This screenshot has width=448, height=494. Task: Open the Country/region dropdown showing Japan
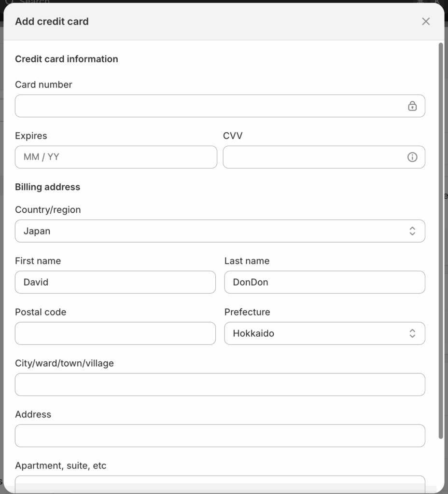point(220,231)
